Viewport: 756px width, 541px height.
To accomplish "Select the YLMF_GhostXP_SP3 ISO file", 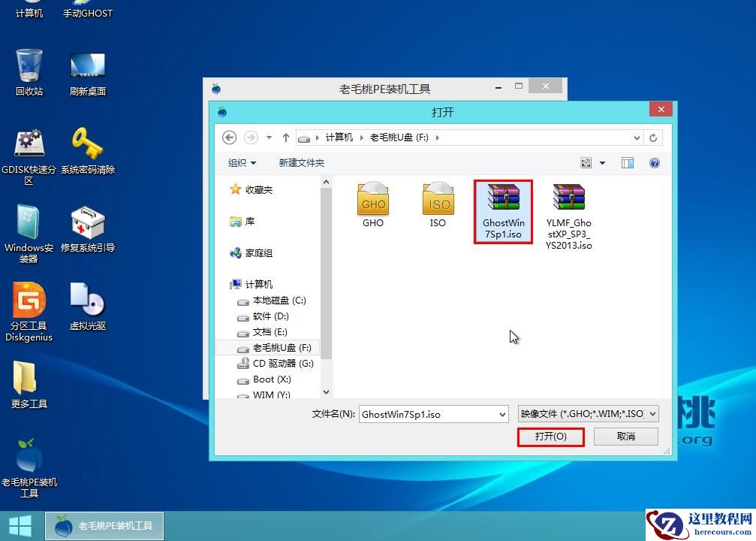I will 568,210.
